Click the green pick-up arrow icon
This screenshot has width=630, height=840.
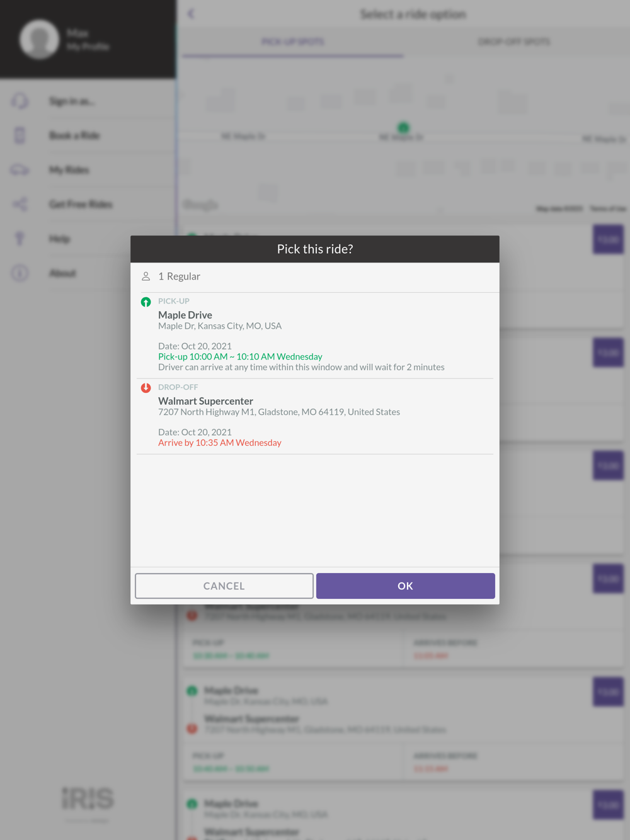tap(146, 302)
